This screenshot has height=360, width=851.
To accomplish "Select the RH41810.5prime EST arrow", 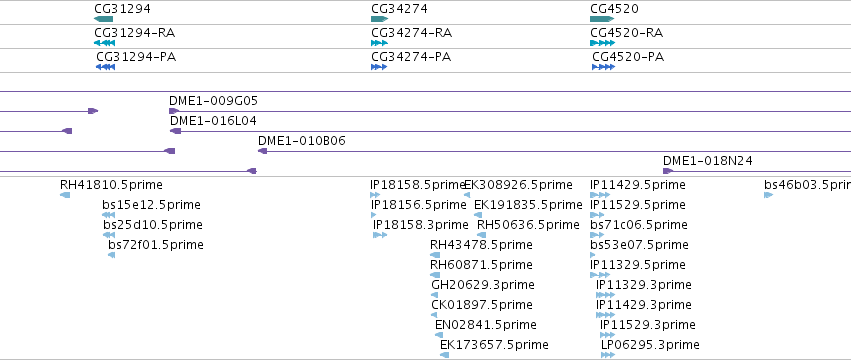I will (x=65, y=195).
